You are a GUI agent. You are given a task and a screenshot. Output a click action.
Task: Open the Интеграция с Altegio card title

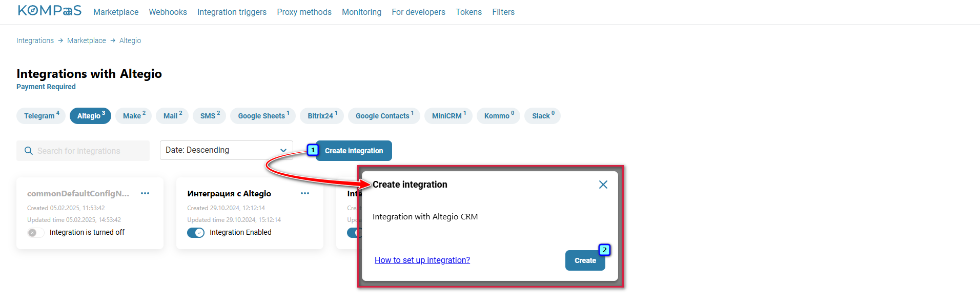point(229,193)
